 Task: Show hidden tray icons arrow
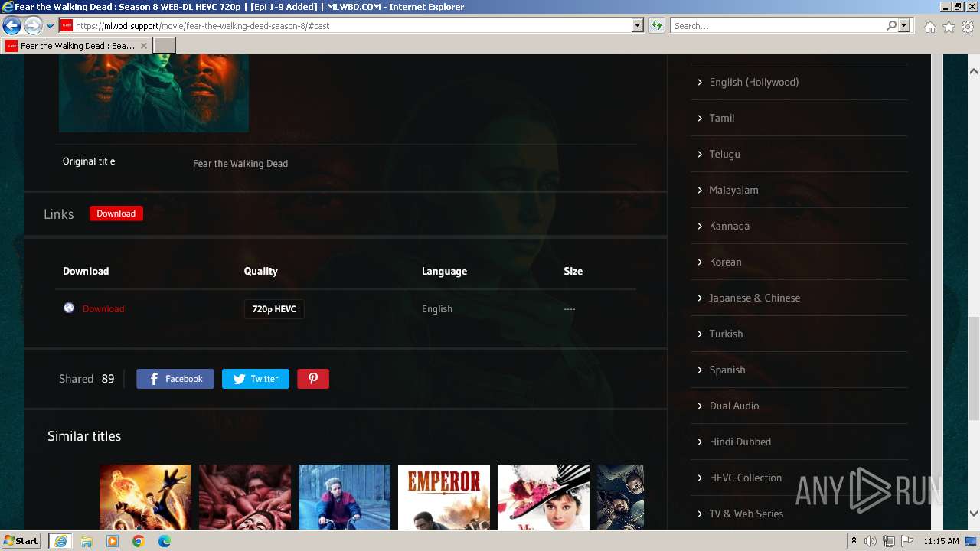tap(854, 541)
